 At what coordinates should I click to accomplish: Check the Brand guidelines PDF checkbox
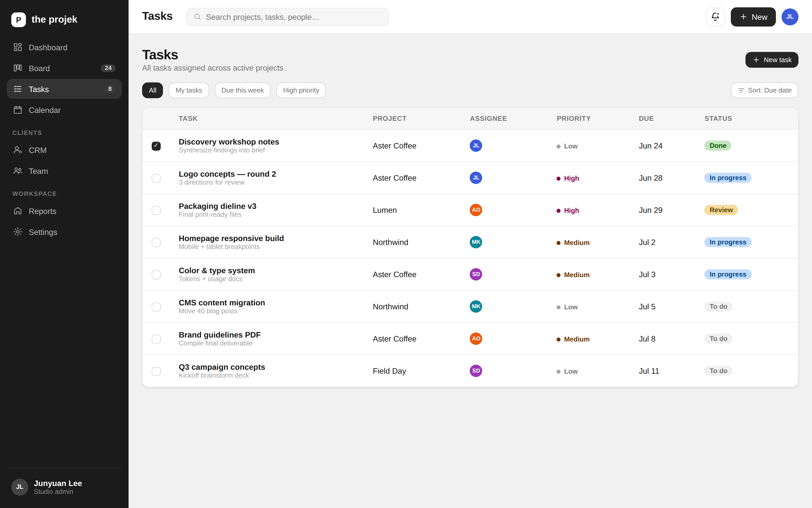156,339
